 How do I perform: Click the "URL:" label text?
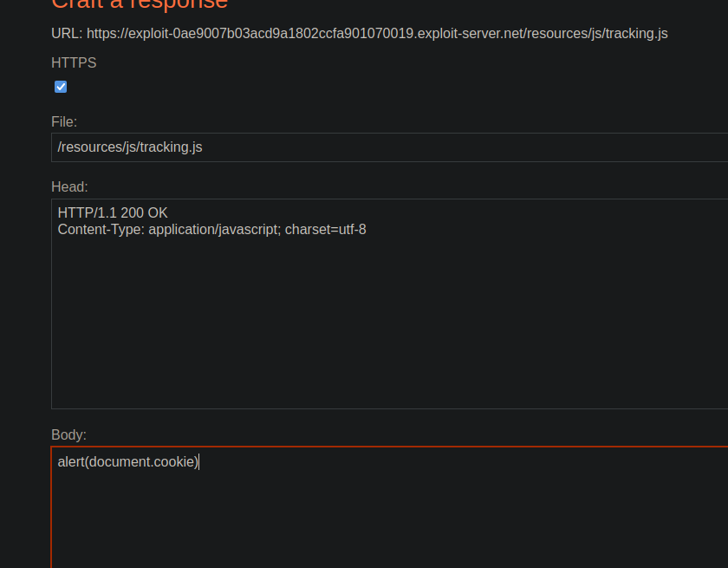pos(67,34)
